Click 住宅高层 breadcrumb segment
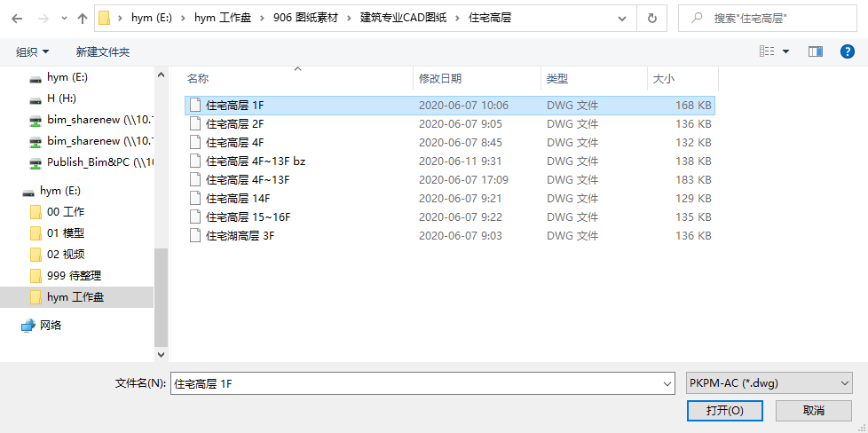This screenshot has height=433, width=868. (489, 19)
